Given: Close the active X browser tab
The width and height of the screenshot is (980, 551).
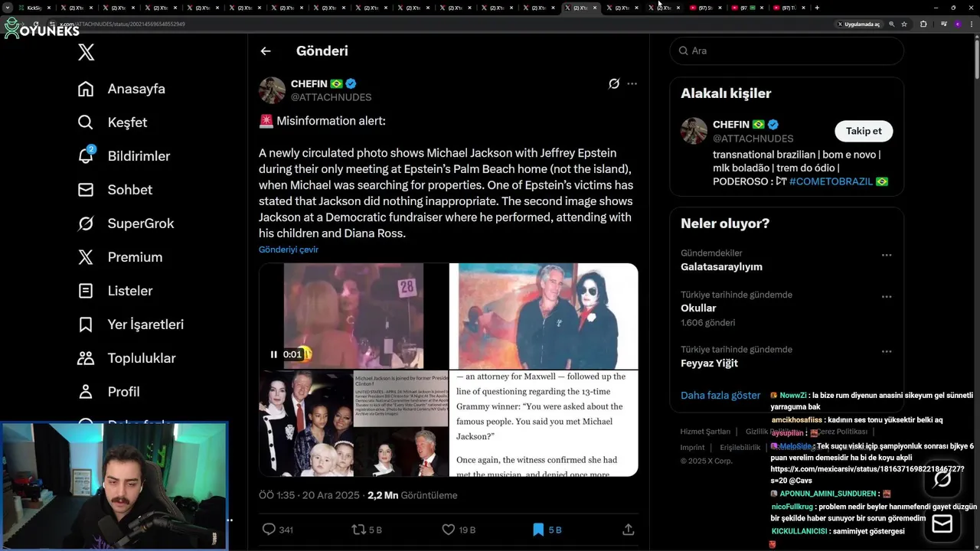Looking at the screenshot, I should coord(595,8).
